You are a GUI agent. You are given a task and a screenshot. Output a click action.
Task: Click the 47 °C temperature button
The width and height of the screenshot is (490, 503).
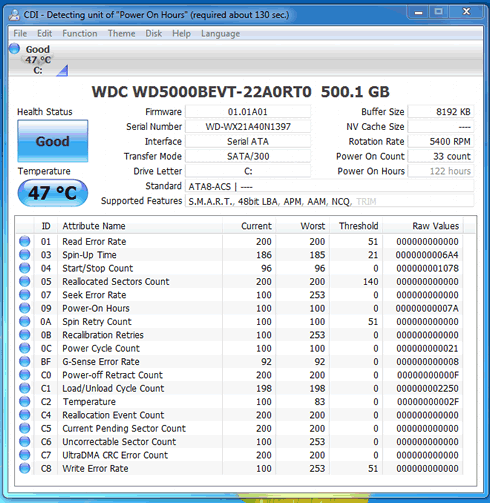(x=53, y=193)
